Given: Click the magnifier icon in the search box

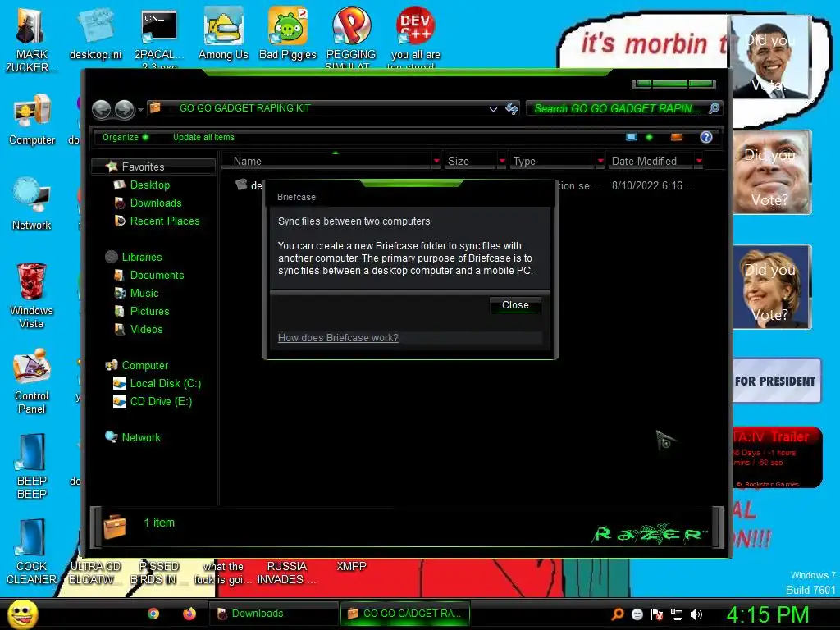Looking at the screenshot, I should point(714,109).
